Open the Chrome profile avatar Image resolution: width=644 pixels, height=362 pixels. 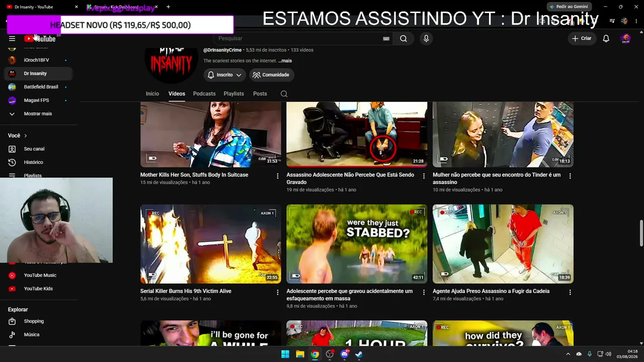click(x=624, y=21)
